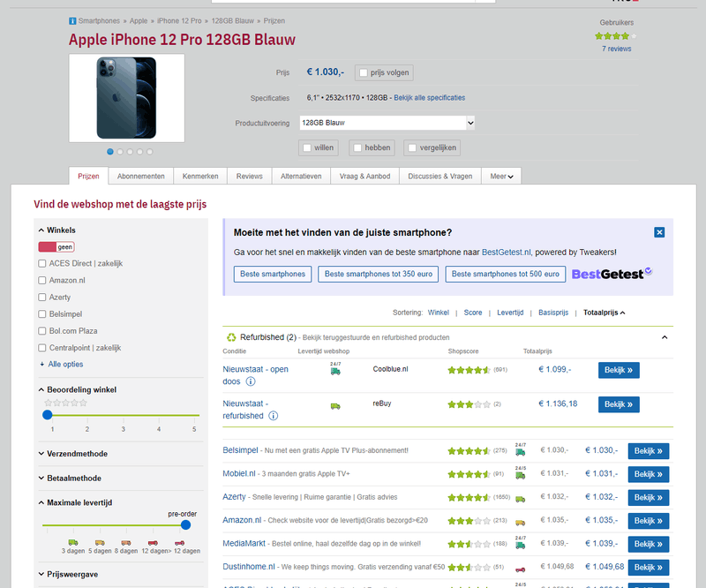Click the breadcrumb info icon before Smartphones
The height and width of the screenshot is (588, 706).
point(72,21)
